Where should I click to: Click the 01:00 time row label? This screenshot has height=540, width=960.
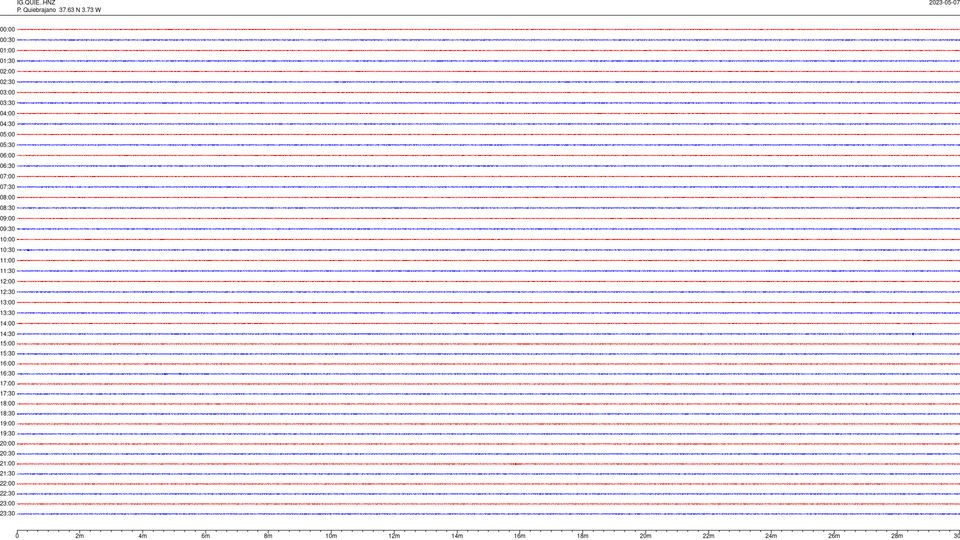click(x=7, y=50)
